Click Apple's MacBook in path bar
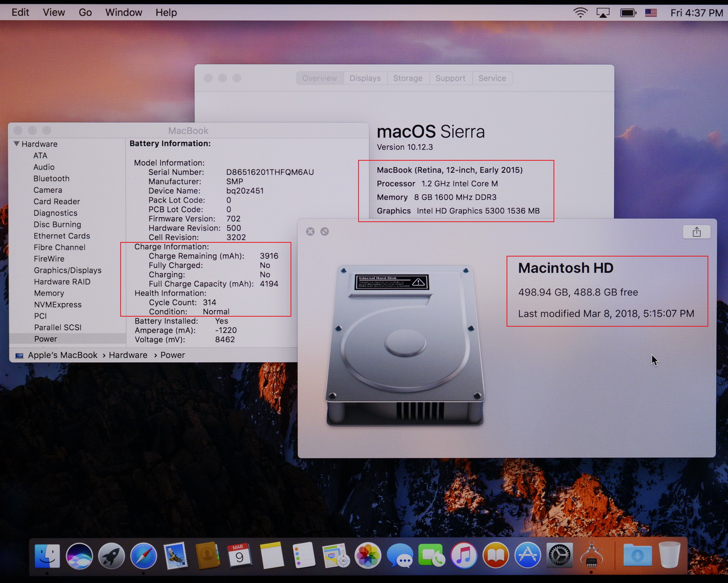The height and width of the screenshot is (583, 728). [x=63, y=355]
